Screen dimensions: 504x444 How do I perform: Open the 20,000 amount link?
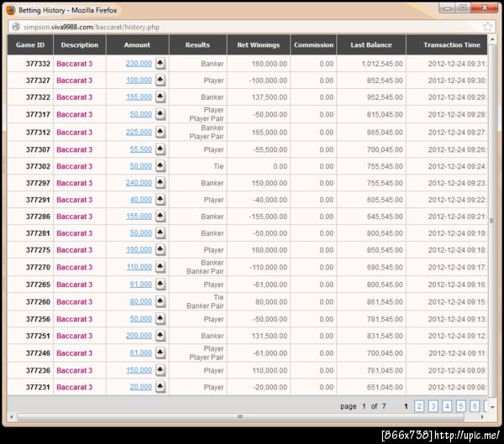tap(141, 387)
